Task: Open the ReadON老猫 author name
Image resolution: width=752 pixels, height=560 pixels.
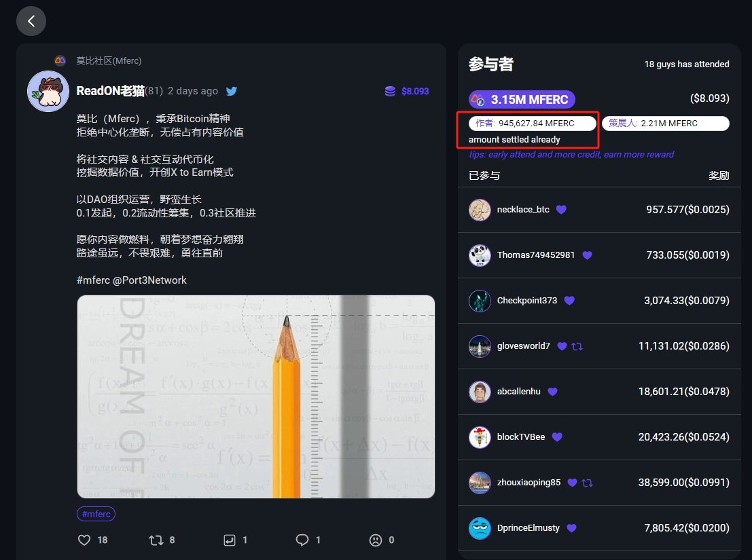Action: pos(110,91)
